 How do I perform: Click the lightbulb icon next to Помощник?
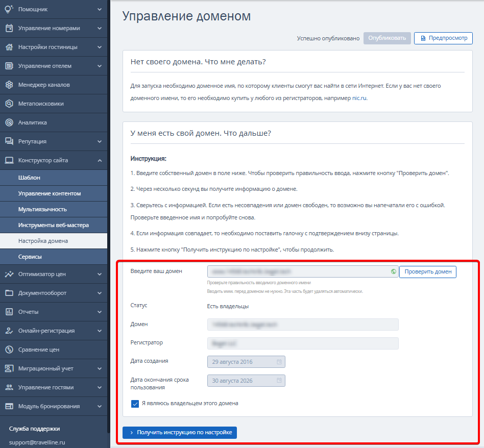tap(9, 9)
